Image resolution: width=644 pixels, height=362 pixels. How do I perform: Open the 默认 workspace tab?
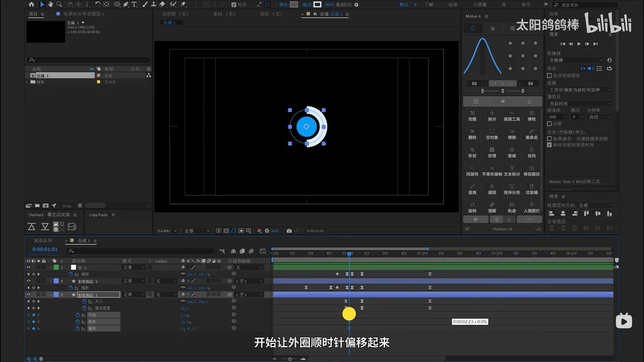[x=404, y=5]
